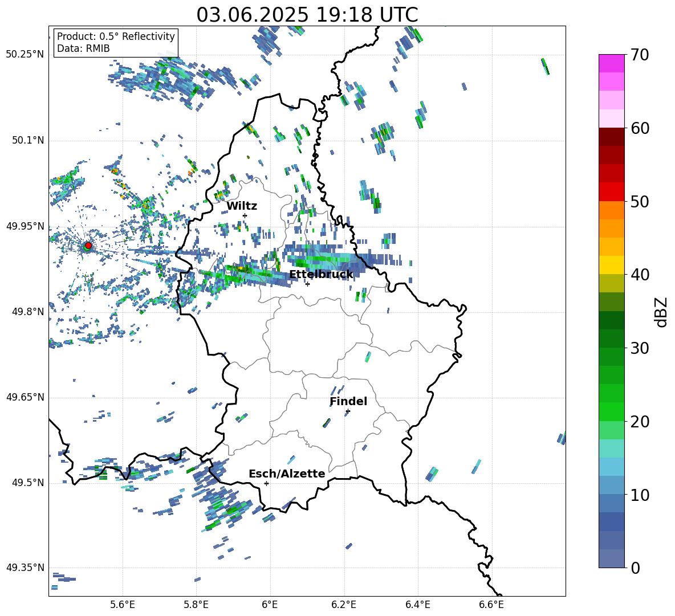This screenshot has width=675, height=616.
Task: Click the yellow 40 dBZ colorbar segment
Action: (612, 264)
